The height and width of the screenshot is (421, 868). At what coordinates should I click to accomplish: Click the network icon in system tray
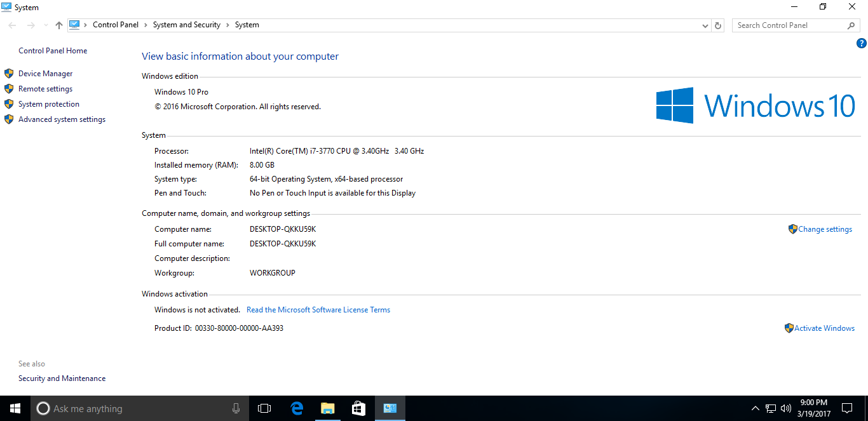tap(771, 408)
